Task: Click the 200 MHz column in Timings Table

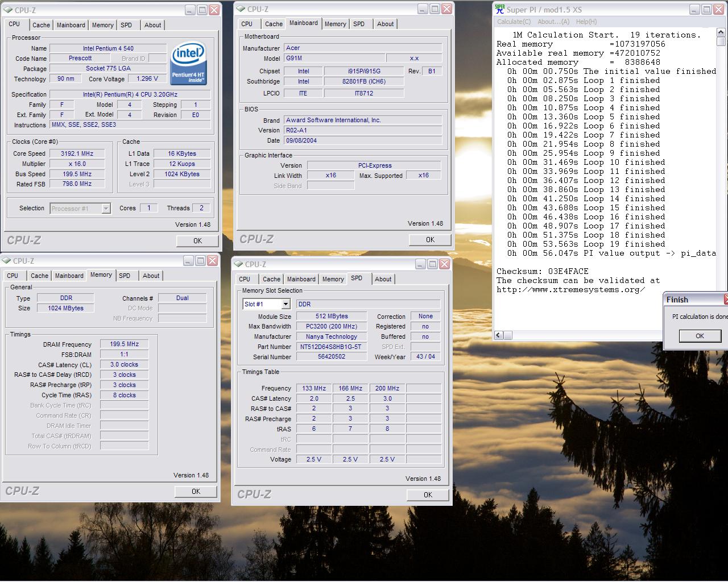Action: pyautogui.click(x=387, y=388)
